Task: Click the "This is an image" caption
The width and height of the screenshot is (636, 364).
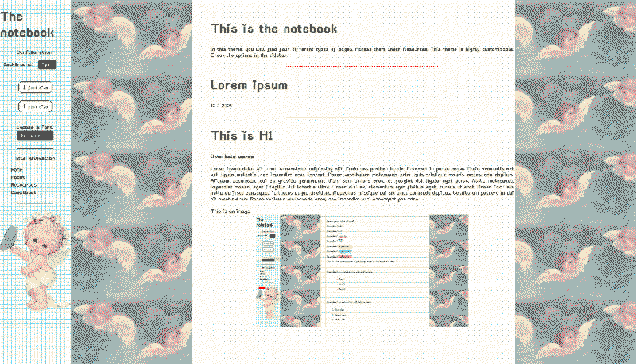Action: point(231,211)
